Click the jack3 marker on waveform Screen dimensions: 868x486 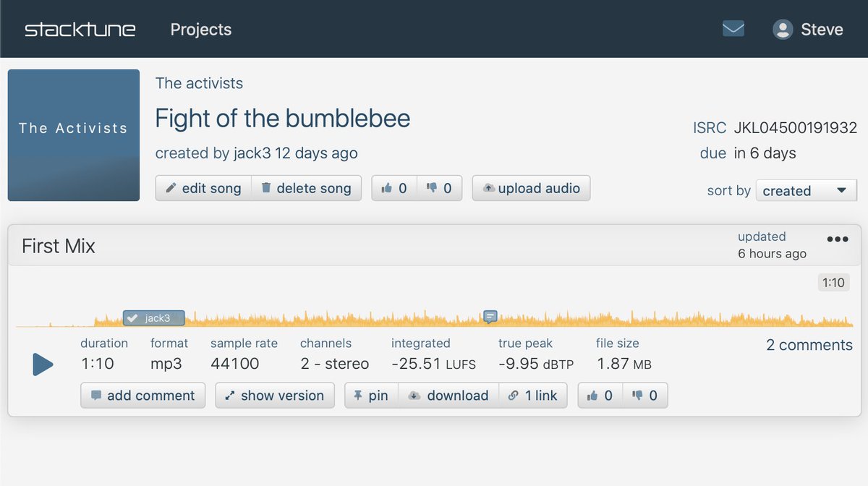pyautogui.click(x=153, y=317)
